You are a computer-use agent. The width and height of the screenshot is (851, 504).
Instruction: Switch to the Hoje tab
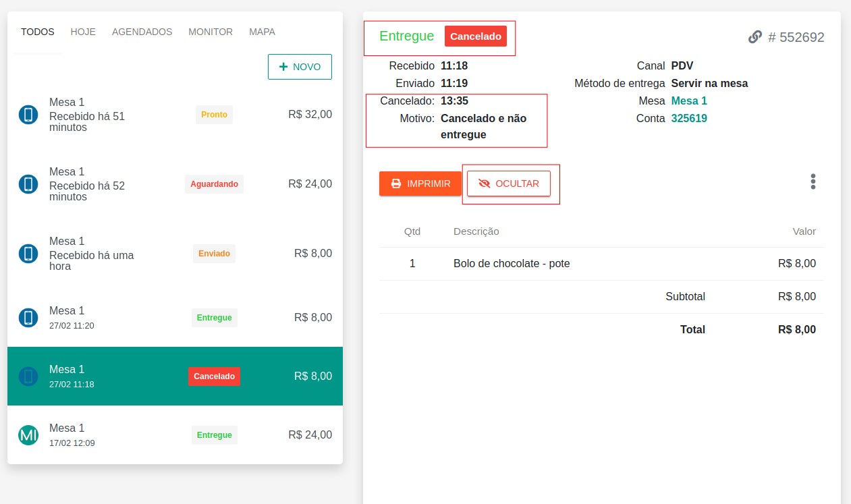tap(83, 32)
